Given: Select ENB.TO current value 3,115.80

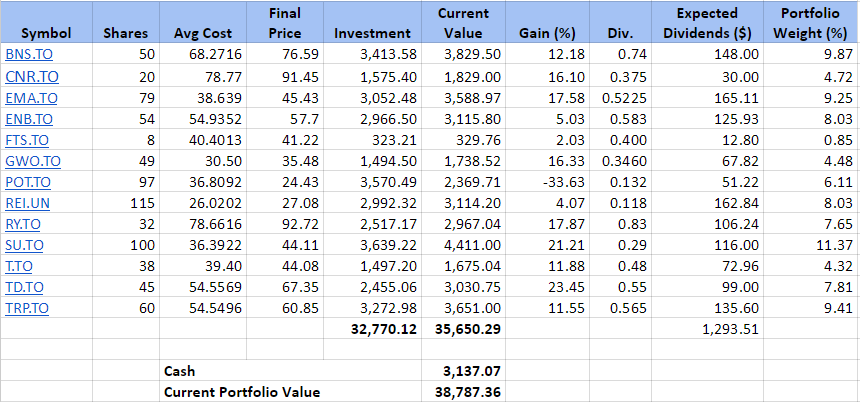Looking at the screenshot, I should [463, 119].
